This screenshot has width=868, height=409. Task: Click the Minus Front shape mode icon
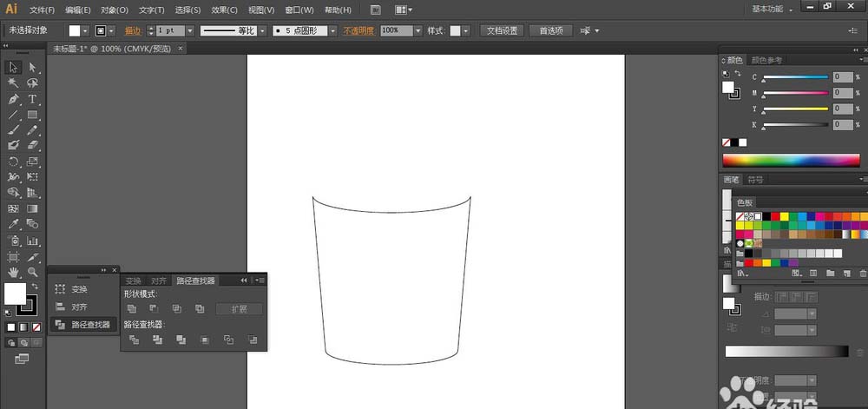154,308
